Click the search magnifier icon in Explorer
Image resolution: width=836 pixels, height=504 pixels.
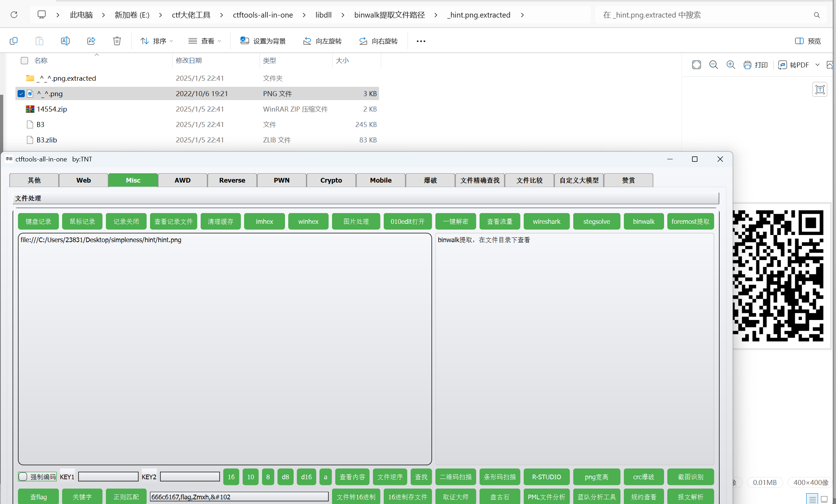coord(817,15)
